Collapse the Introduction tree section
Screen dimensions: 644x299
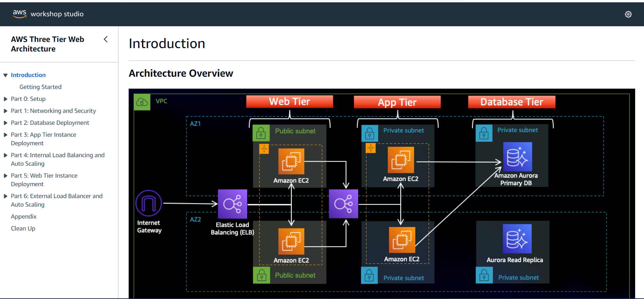coord(5,75)
